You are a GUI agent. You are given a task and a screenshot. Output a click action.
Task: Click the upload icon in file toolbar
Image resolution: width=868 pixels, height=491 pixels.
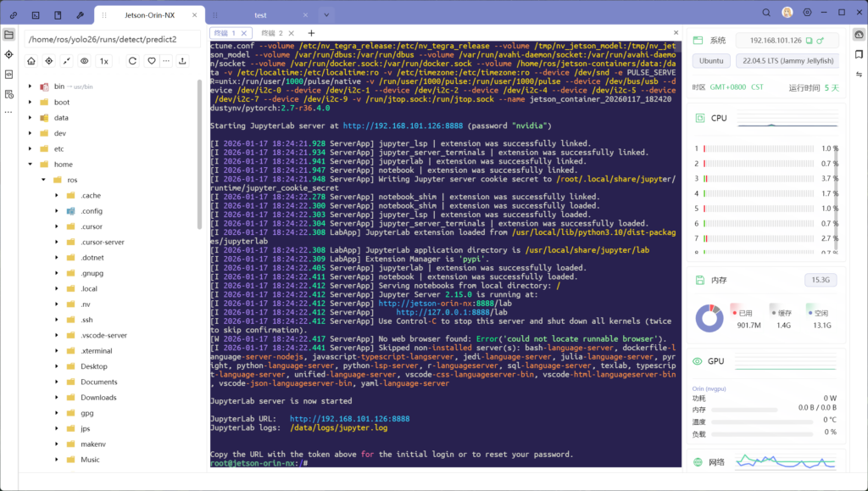tap(182, 61)
